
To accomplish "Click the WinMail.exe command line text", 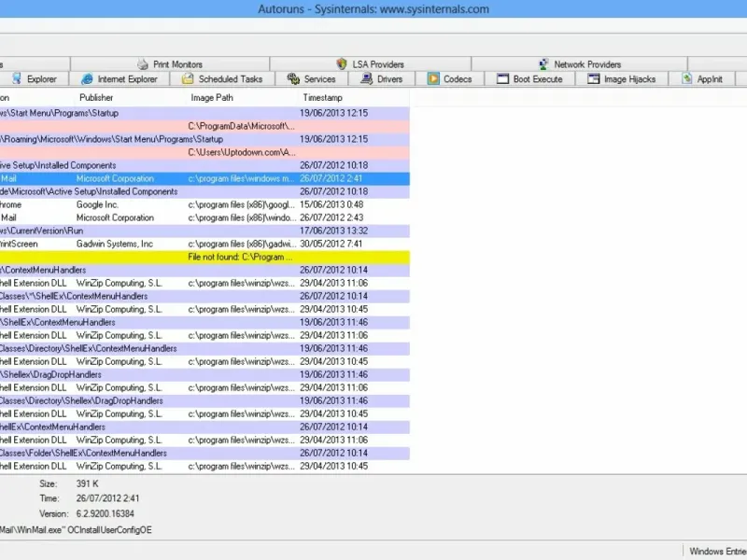I will [x=76, y=530].
